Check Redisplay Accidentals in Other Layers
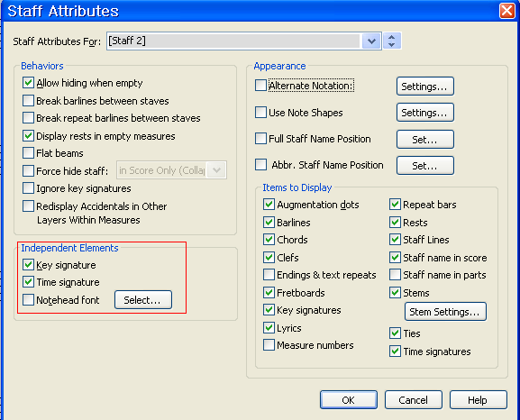The width and height of the screenshot is (520, 420). point(28,206)
